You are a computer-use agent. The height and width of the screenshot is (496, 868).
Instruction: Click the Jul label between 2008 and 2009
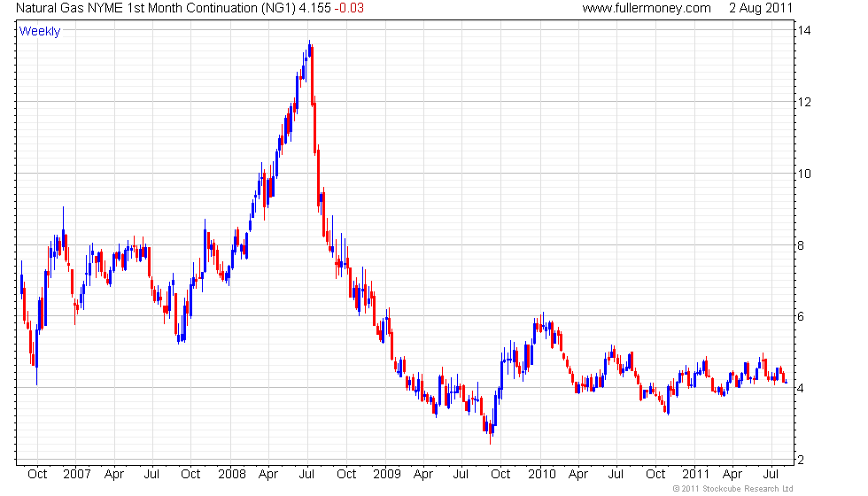[306, 475]
